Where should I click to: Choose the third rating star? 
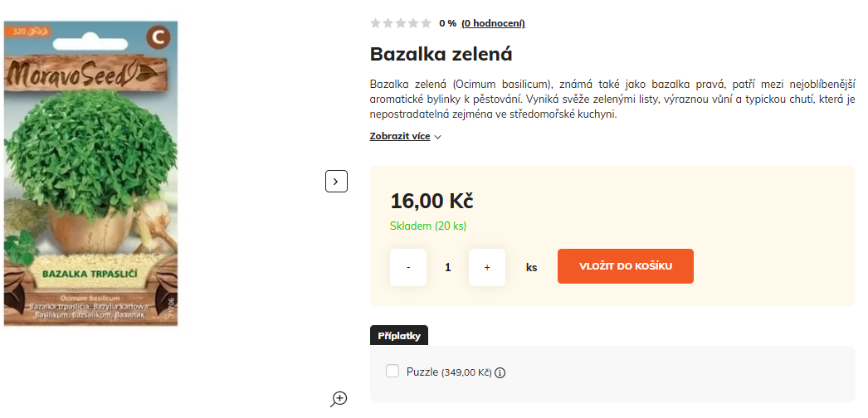click(x=401, y=23)
